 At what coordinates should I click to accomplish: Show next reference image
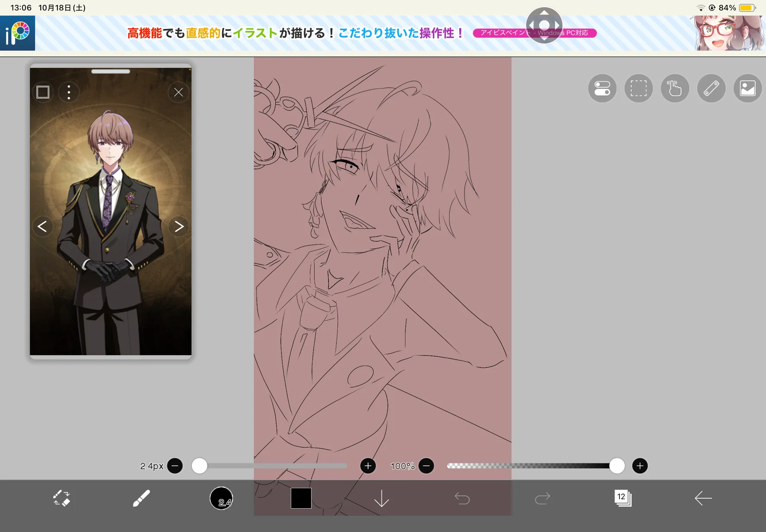tap(179, 226)
